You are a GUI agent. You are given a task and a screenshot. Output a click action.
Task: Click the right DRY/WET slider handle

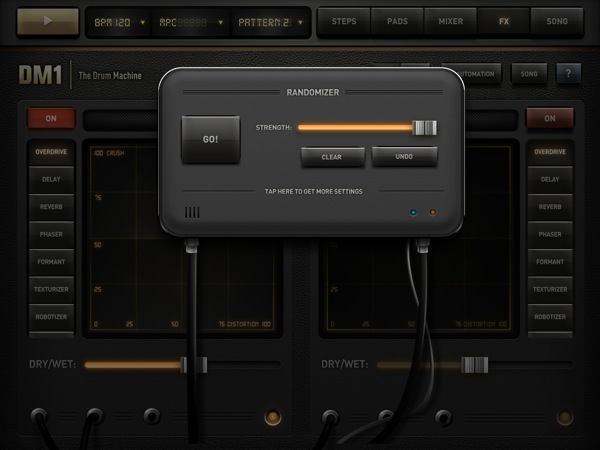(475, 365)
